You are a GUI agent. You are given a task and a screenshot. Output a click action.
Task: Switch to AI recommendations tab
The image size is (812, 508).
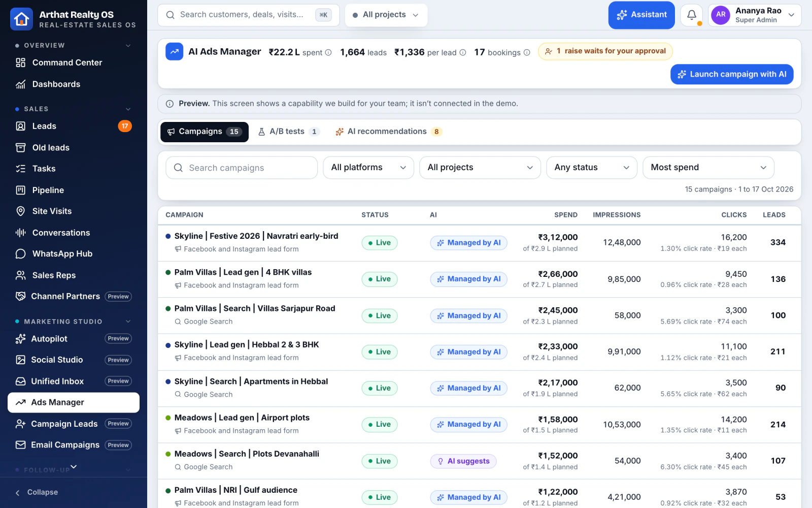pyautogui.click(x=388, y=132)
